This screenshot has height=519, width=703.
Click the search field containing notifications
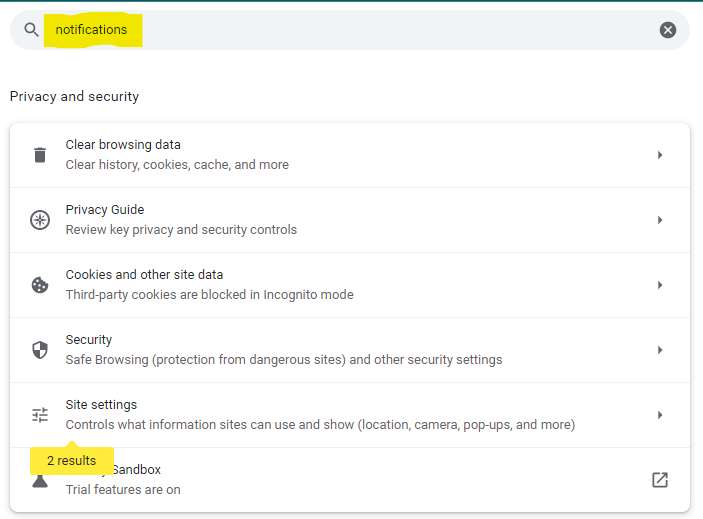(x=350, y=30)
